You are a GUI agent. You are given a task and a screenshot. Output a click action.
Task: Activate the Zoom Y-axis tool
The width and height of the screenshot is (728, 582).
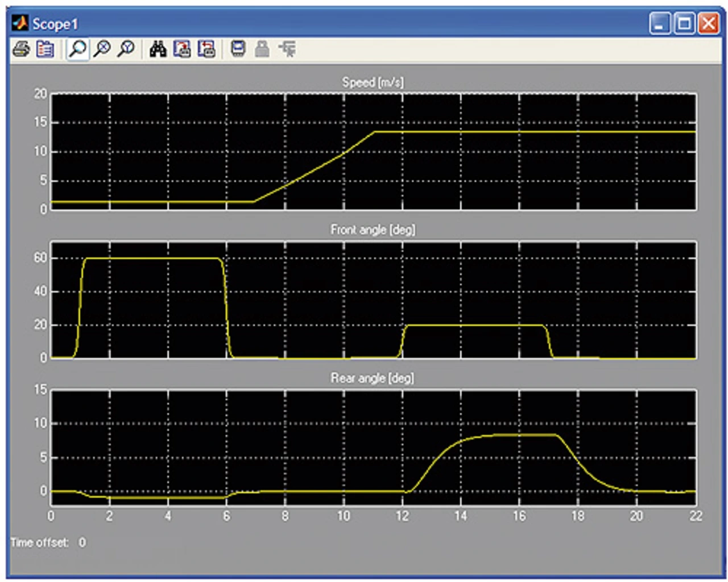126,49
